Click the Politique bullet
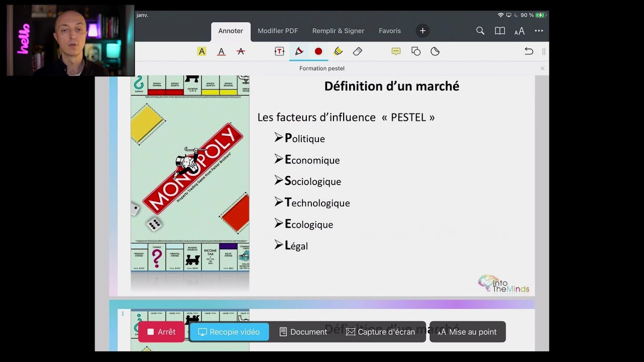This screenshot has width=644, height=362. [x=300, y=138]
